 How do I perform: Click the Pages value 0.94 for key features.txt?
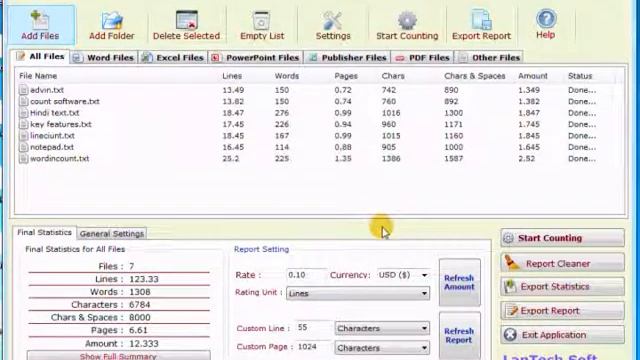[x=343, y=124]
